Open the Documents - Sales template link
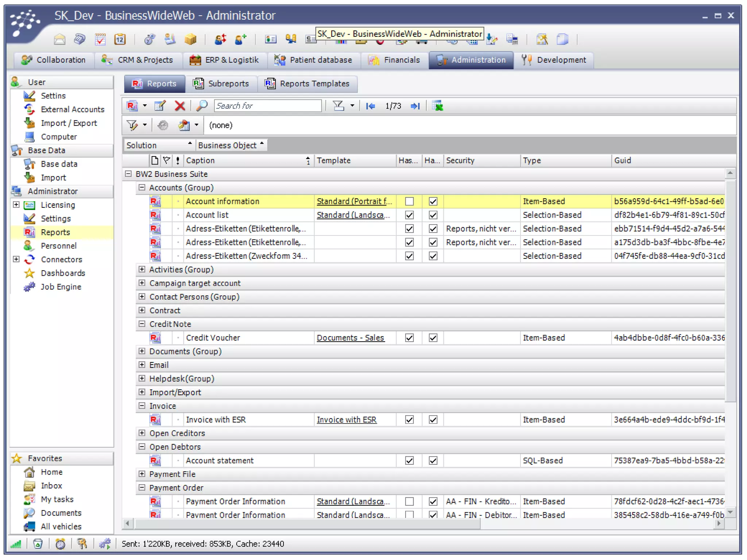Viewport: 747px width, 560px height. point(350,338)
